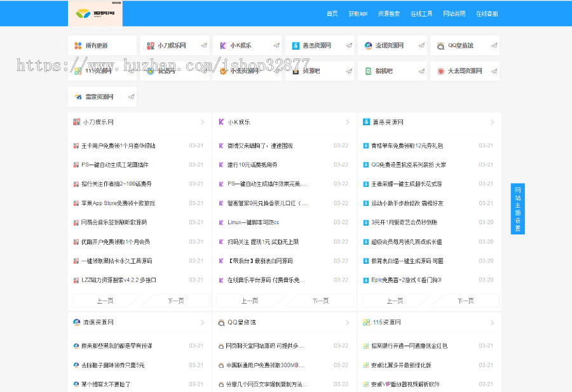Expand 115资源网 panel with its chevron
572x392 pixels.
click(492, 322)
